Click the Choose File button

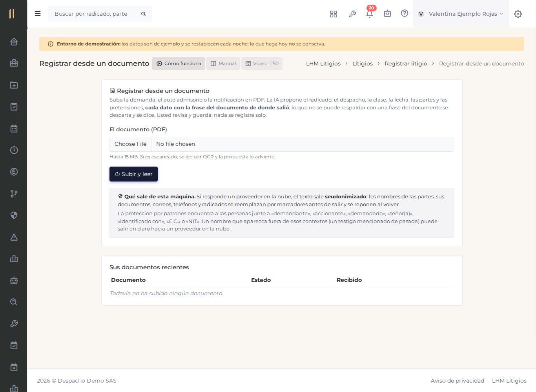(x=131, y=144)
